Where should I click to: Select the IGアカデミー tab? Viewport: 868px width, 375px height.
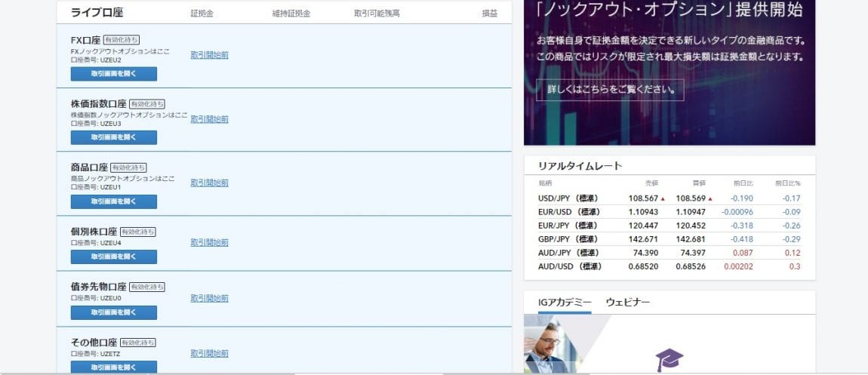tap(565, 303)
